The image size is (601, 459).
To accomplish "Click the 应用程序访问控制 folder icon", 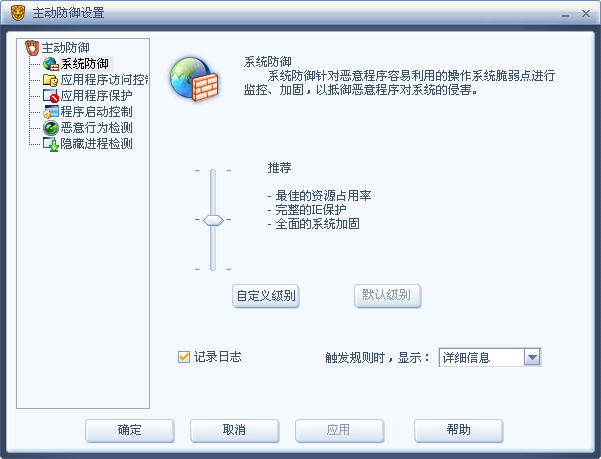I will click(50, 80).
